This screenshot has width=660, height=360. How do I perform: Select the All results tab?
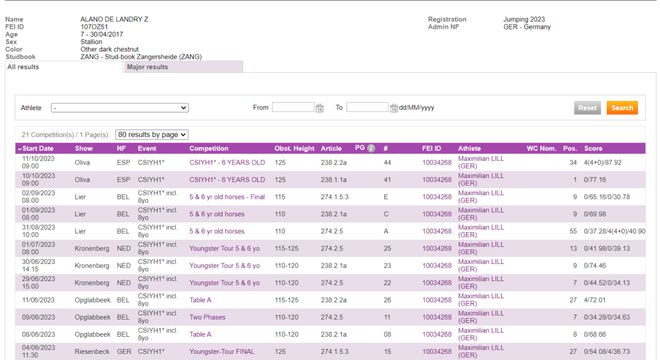point(23,67)
